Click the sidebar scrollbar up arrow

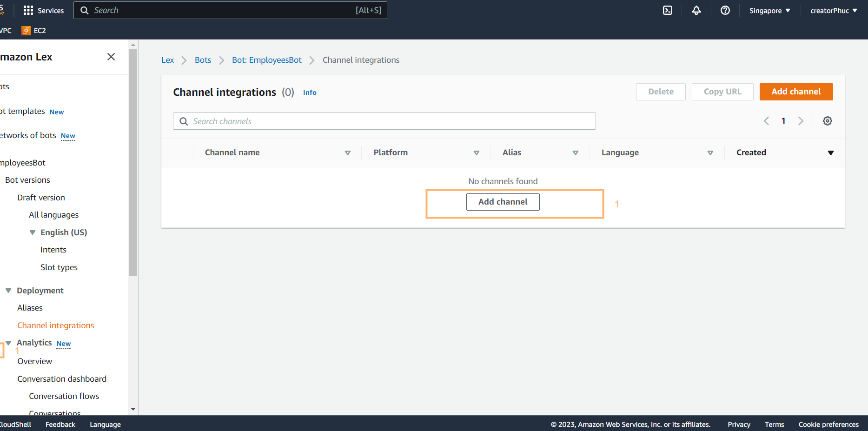[x=133, y=45]
